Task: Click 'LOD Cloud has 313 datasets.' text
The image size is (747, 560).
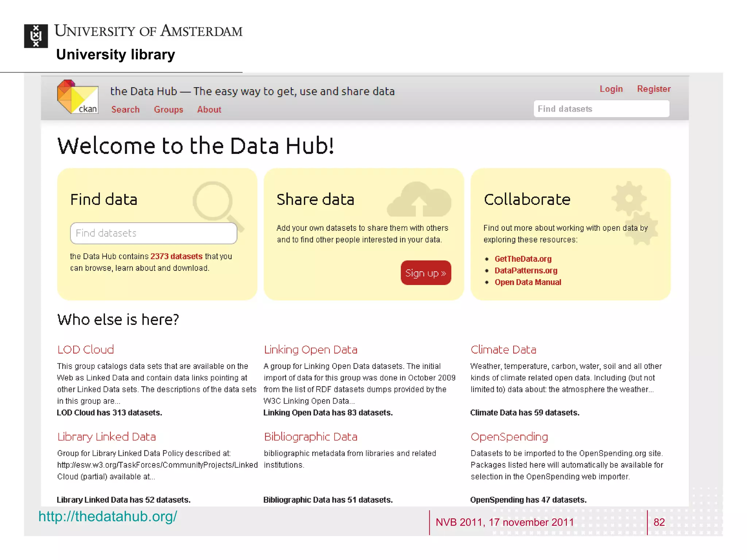Action: [x=109, y=413]
